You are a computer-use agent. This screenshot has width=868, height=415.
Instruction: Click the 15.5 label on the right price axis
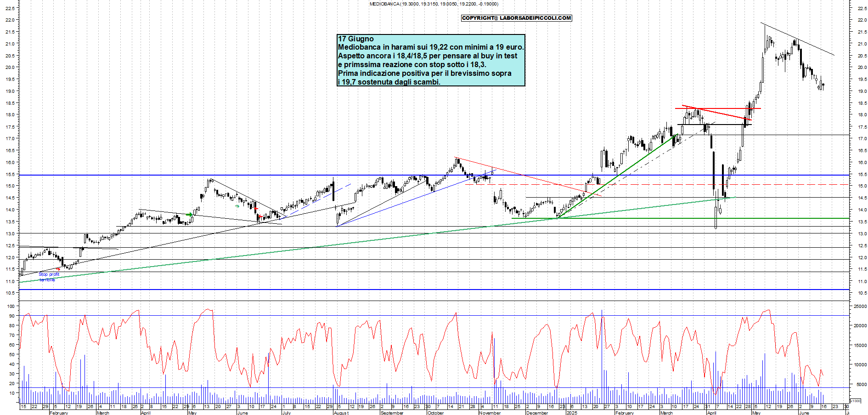862,174
